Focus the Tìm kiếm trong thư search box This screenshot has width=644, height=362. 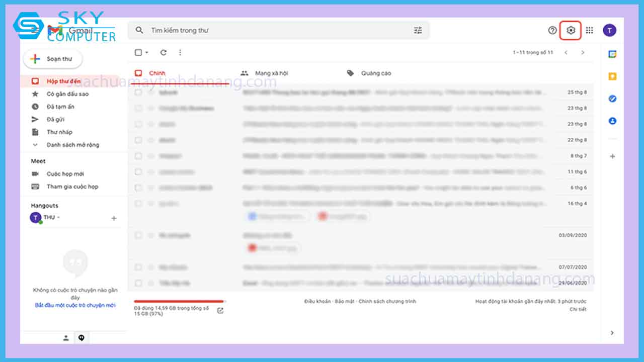click(x=278, y=30)
